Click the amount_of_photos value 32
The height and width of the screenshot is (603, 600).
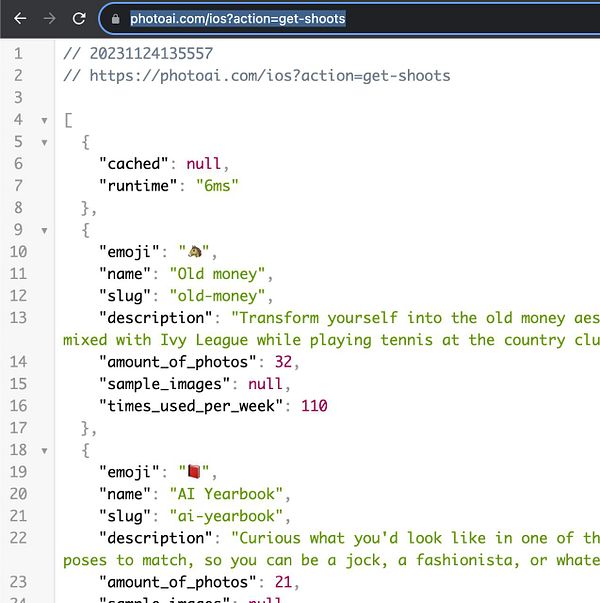click(x=283, y=362)
